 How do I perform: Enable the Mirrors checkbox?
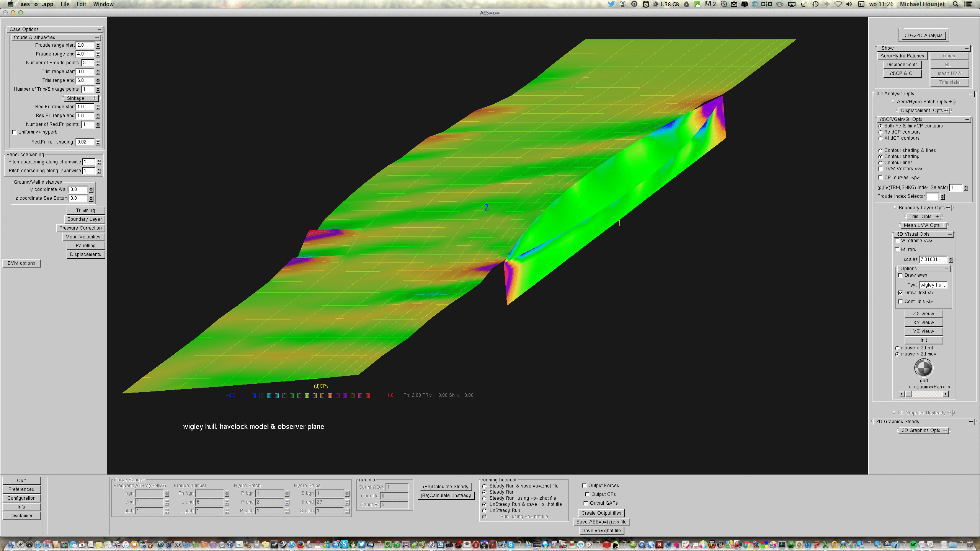point(897,249)
